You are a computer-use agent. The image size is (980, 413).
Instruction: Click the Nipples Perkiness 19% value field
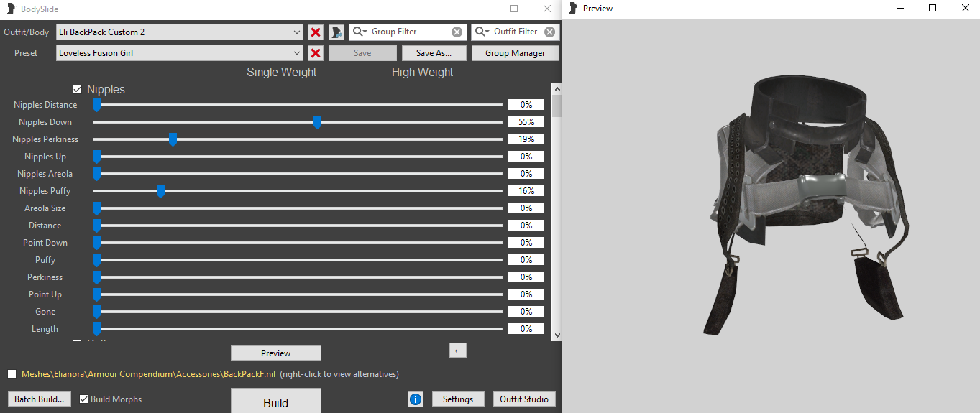tap(526, 139)
